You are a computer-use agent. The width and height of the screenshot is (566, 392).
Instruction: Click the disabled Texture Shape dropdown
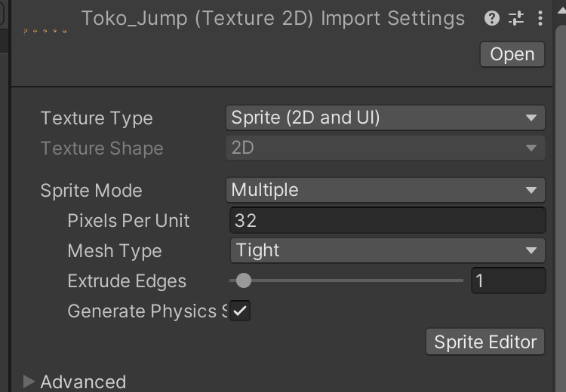click(385, 148)
